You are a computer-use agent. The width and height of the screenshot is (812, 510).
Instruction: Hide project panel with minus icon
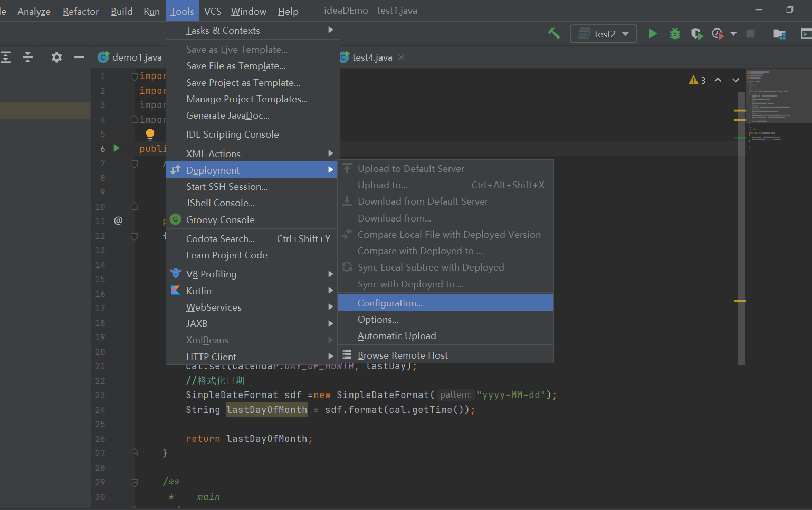pyautogui.click(x=79, y=57)
